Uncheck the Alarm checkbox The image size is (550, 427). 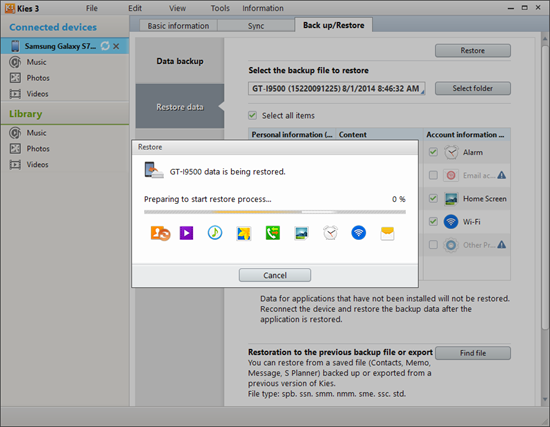[433, 152]
